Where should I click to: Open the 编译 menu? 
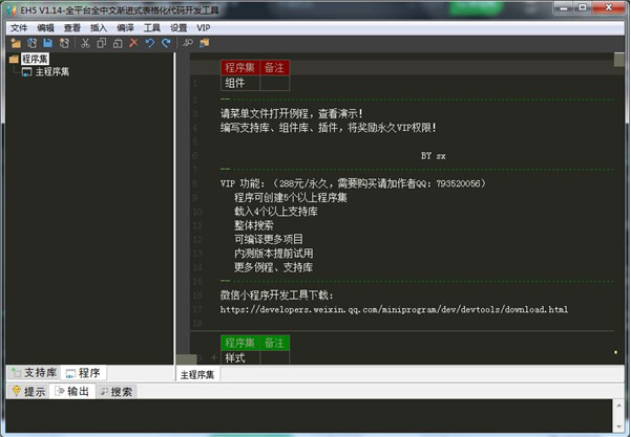[125, 28]
